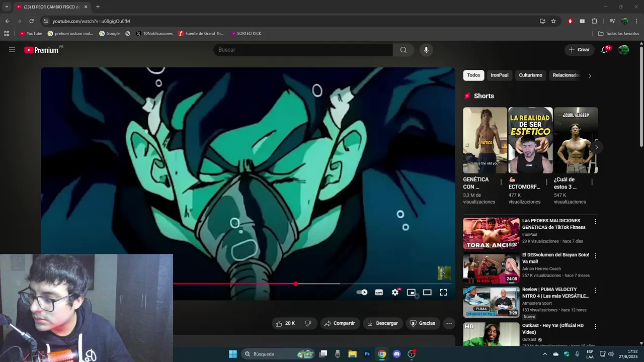The height and width of the screenshot is (362, 644).
Task: Open the YouTube guide hamburger menu
Action: click(12, 50)
